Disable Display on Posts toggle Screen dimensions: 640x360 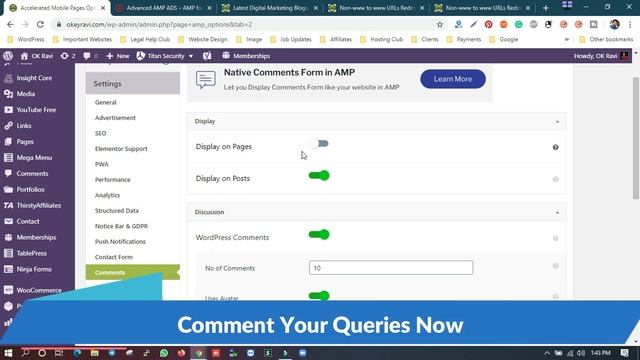coord(319,176)
